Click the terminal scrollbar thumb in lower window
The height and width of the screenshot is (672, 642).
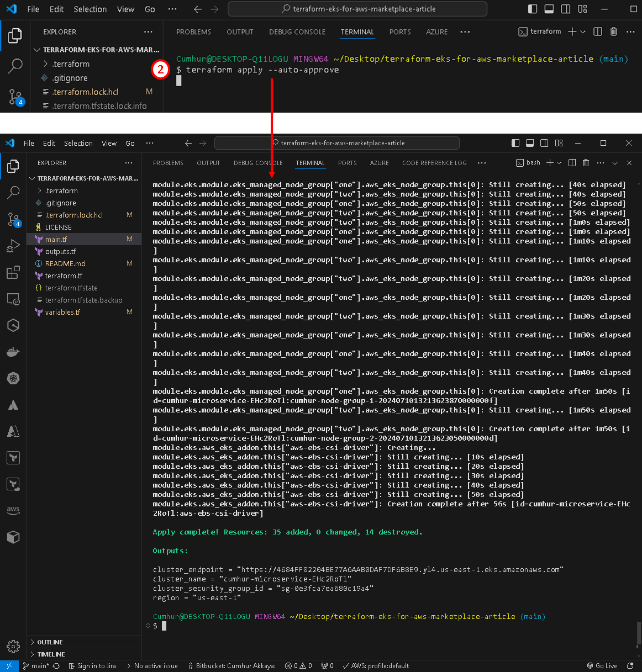[x=639, y=633]
